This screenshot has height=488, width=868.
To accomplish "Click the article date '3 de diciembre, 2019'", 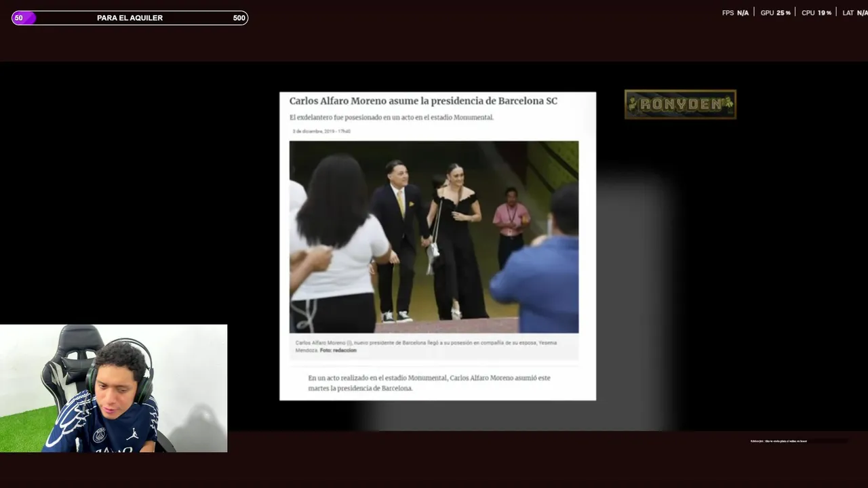I will click(x=322, y=131).
